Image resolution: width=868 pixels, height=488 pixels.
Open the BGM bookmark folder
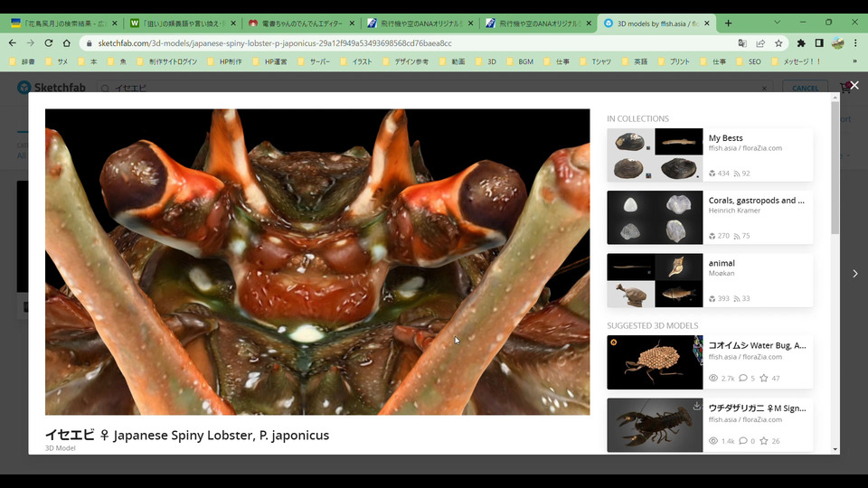click(520, 61)
